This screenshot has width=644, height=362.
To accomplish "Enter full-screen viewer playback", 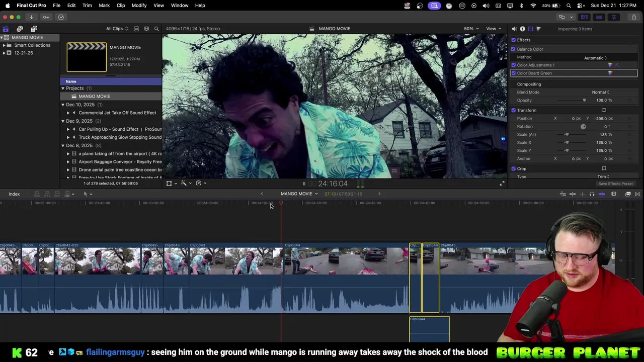I will pyautogui.click(x=502, y=184).
